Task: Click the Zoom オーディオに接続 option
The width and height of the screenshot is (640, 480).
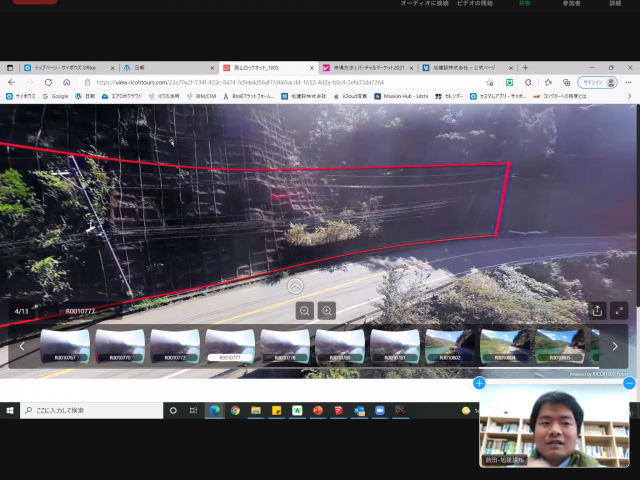Action: point(424,3)
